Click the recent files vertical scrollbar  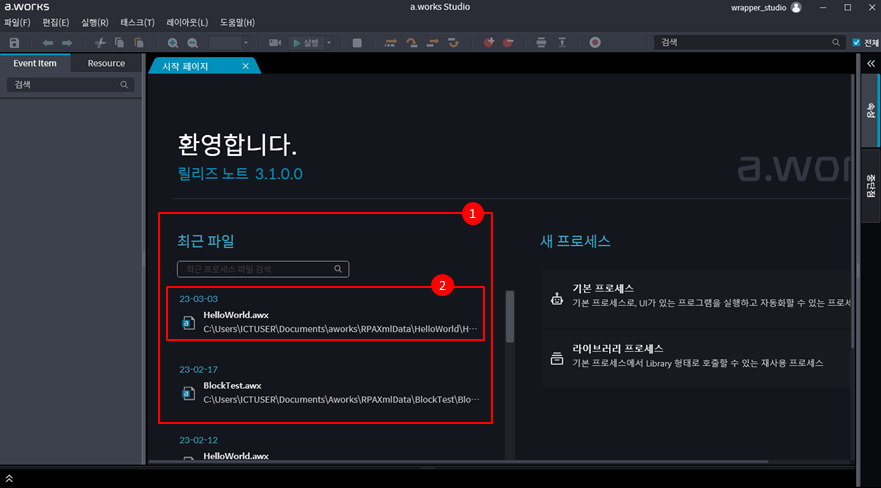tap(510, 316)
